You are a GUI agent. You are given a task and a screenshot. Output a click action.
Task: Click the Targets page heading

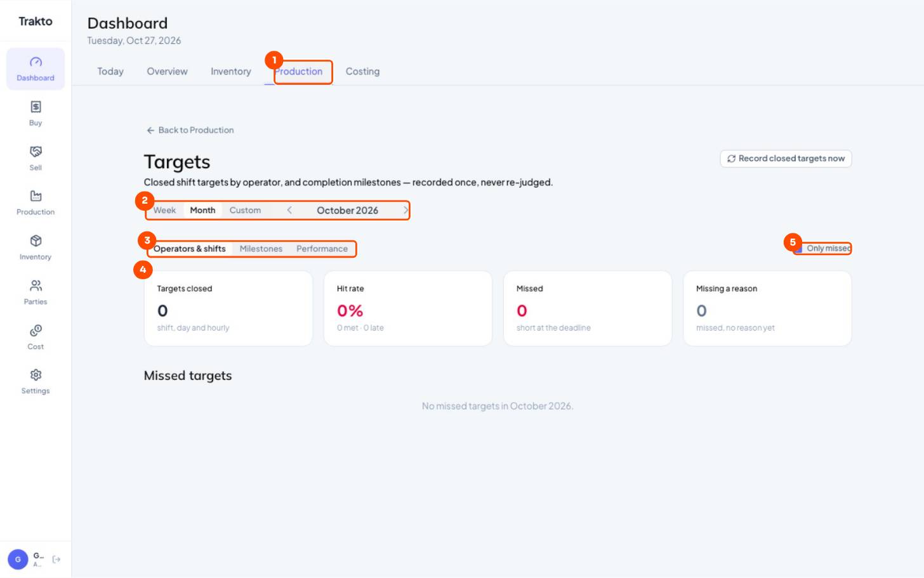coord(177,162)
